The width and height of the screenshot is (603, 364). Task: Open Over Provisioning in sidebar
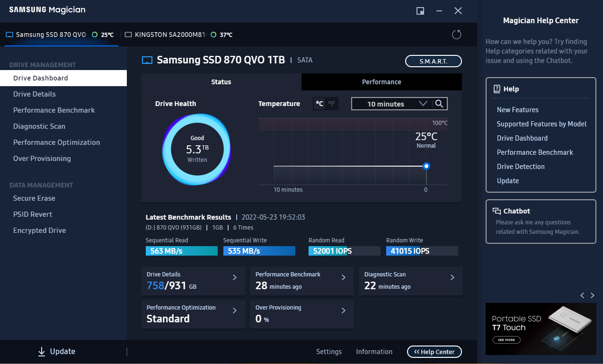point(63,159)
